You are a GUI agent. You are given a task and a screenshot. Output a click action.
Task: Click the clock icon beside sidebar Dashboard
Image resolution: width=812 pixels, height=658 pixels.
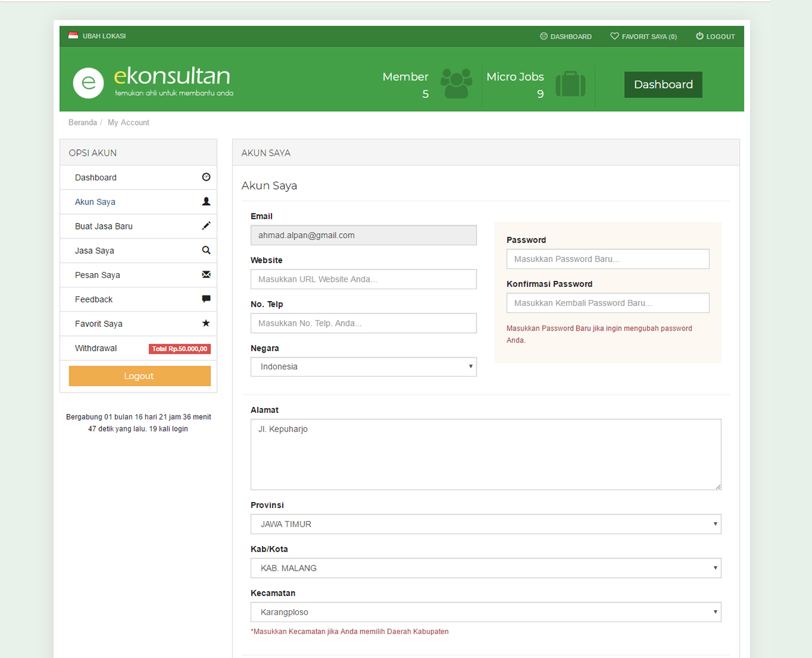point(206,177)
